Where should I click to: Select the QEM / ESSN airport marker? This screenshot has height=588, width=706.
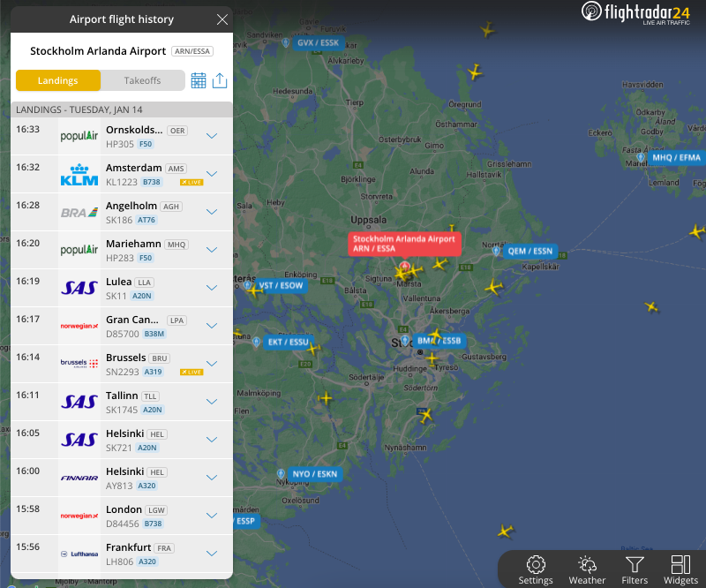(x=530, y=251)
